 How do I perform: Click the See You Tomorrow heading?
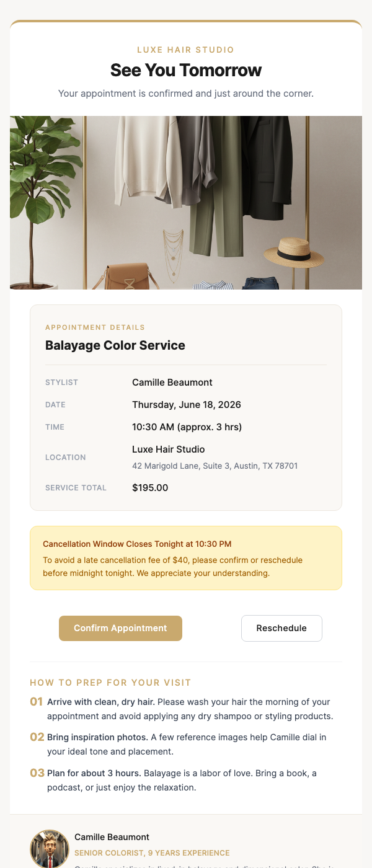tap(185, 70)
